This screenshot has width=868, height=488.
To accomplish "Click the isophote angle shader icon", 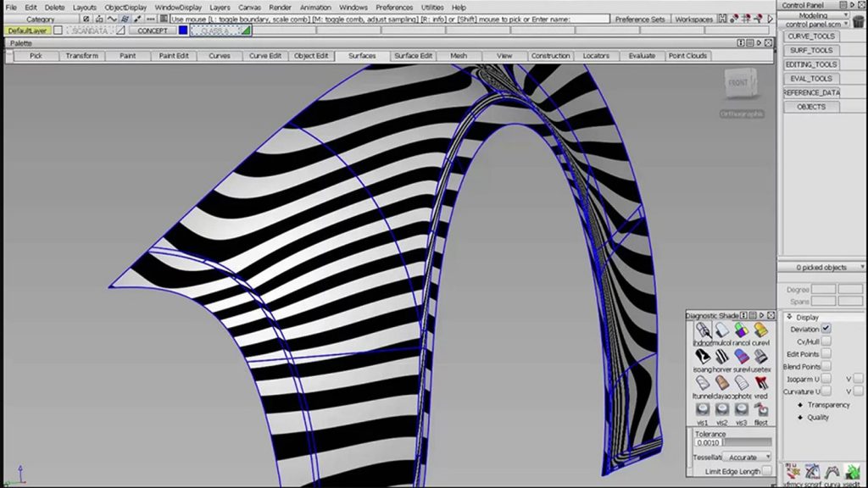I will click(703, 357).
